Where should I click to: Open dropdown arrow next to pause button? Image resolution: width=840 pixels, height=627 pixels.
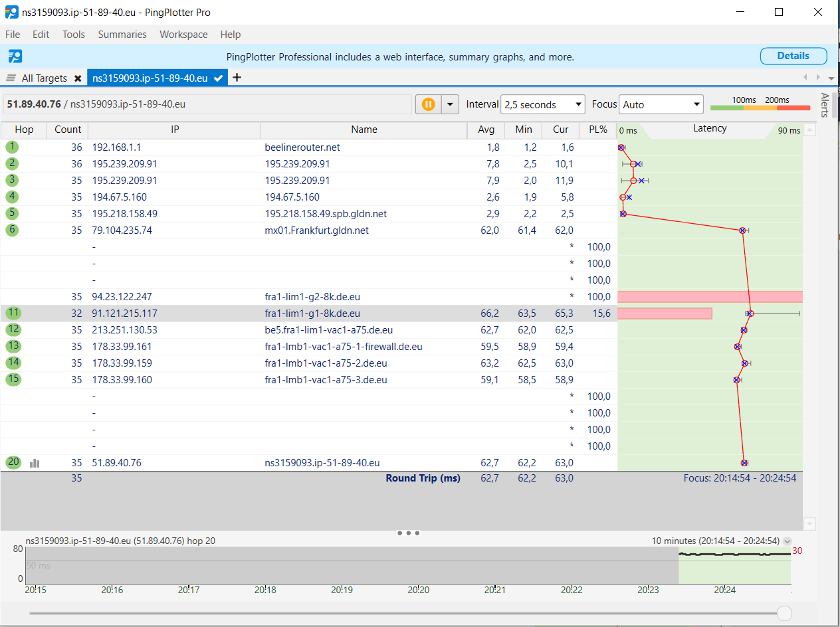pos(451,104)
